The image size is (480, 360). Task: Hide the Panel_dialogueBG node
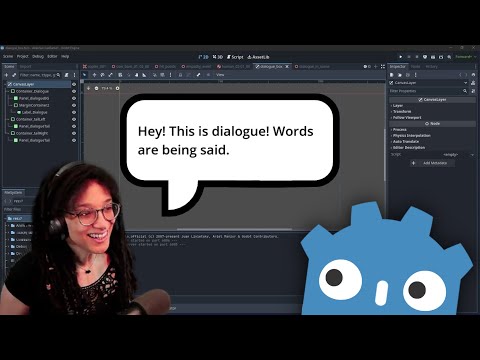click(x=74, y=98)
